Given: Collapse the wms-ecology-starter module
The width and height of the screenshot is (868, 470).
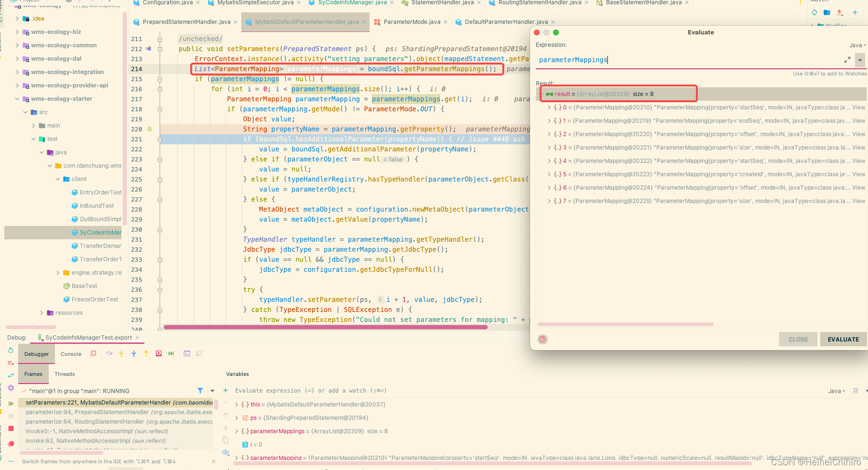Looking at the screenshot, I should [x=17, y=99].
